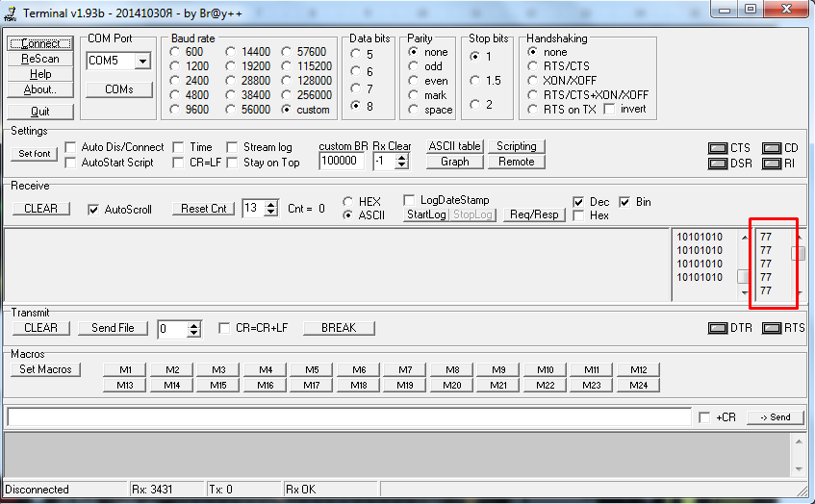Increase the Reset Cnt value 13
The height and width of the screenshot is (504, 815).
tap(270, 205)
